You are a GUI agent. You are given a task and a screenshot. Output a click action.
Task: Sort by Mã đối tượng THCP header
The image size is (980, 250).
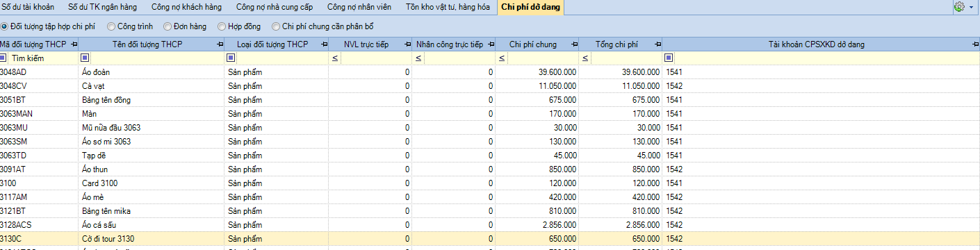[33, 44]
